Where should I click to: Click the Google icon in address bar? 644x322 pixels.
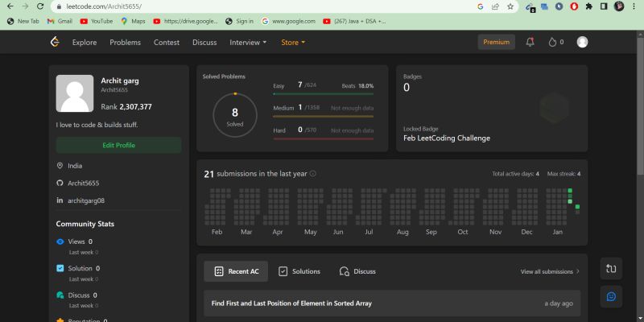click(x=481, y=6)
